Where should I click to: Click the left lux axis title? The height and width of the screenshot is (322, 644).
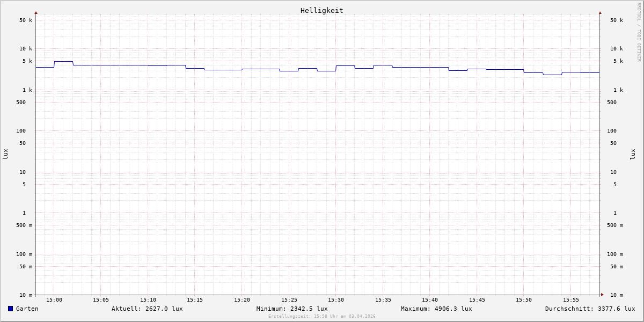[x=5, y=154]
